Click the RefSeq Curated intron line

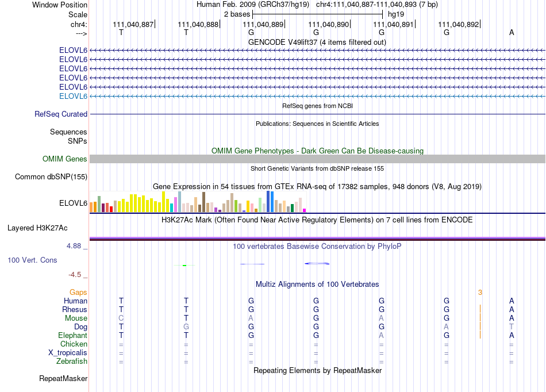[x=317, y=114]
